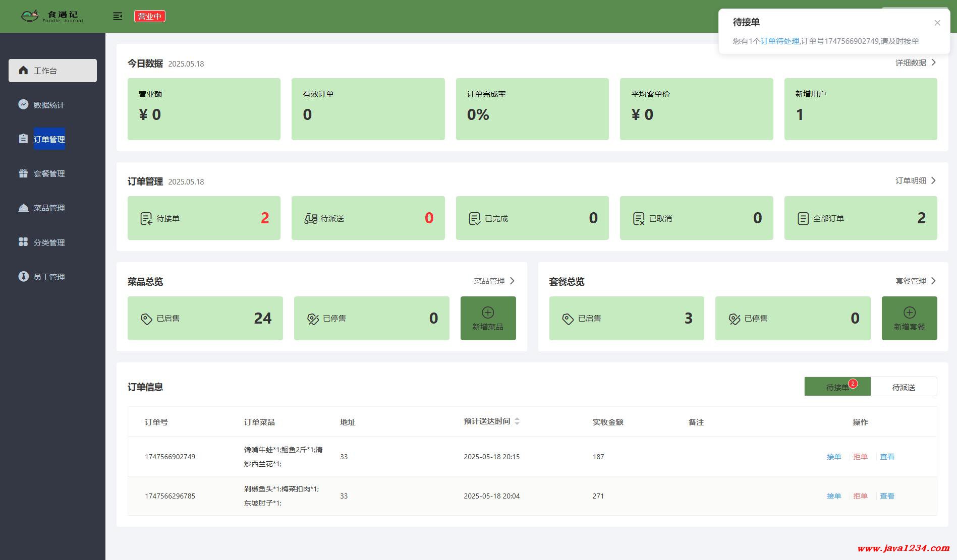Switch to the 待派送 tab
Screen dimensions: 957x560
[x=904, y=387]
